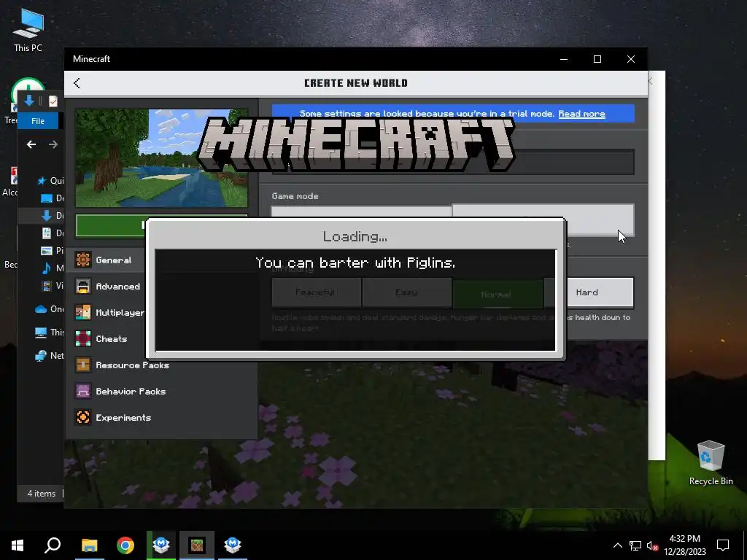Click the Advanced section icon
This screenshot has width=747, height=560.
[x=83, y=286]
